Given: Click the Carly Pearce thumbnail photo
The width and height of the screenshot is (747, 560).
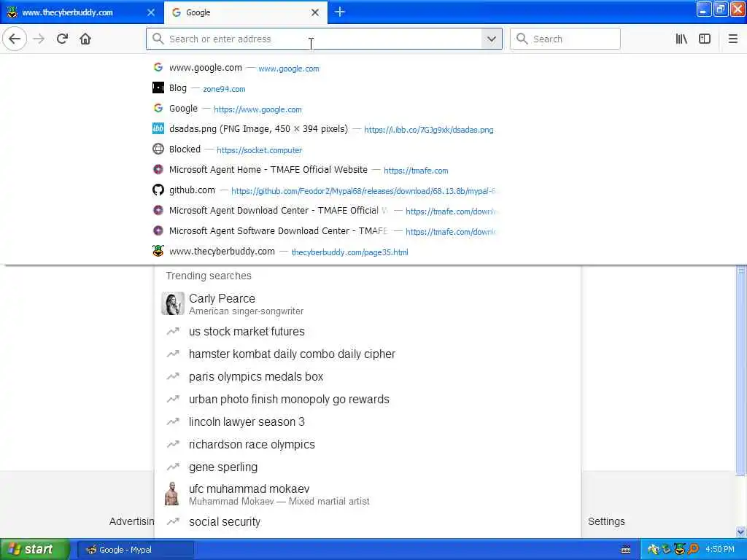Looking at the screenshot, I should [x=172, y=303].
